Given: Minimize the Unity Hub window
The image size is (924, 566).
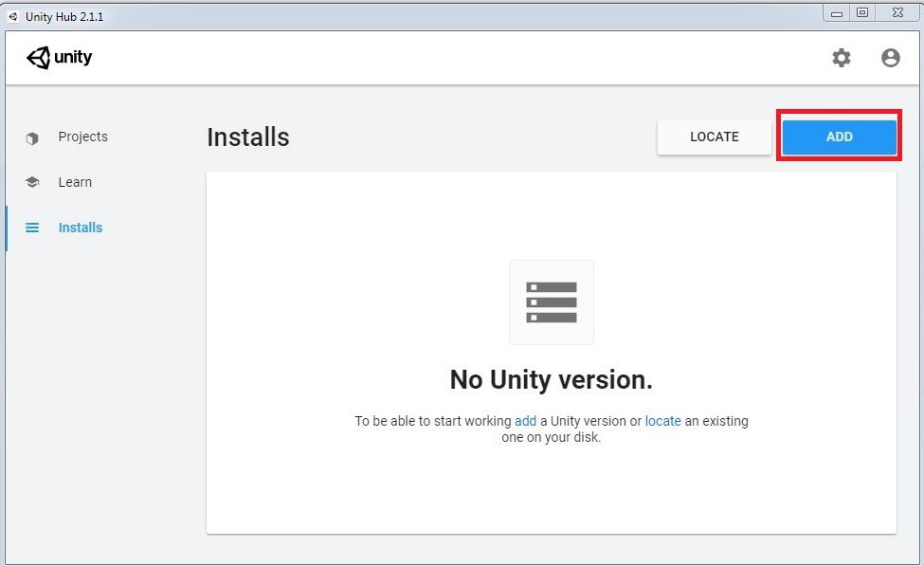Looking at the screenshot, I should pos(838,13).
